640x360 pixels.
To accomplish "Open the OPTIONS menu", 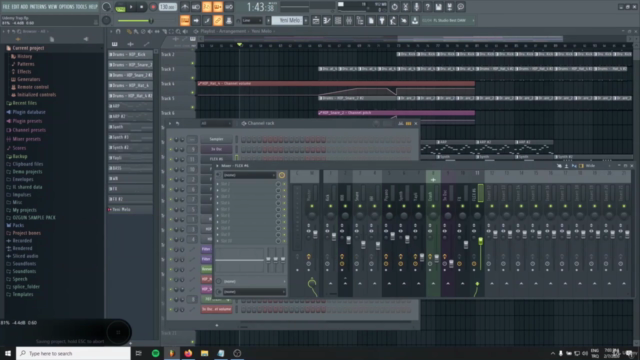I will pos(67,7).
